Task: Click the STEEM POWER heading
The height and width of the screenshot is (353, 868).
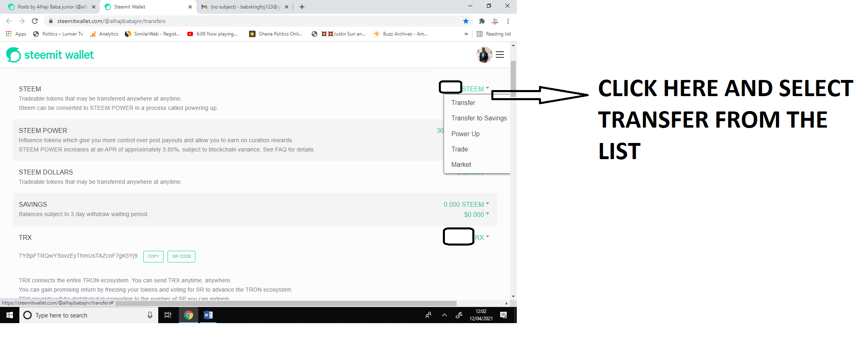Action: [43, 130]
